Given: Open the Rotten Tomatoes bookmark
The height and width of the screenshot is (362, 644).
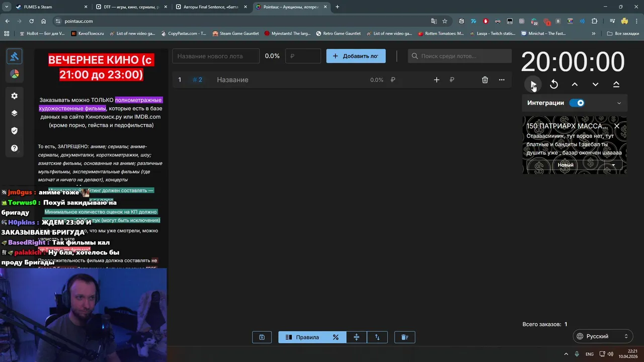Looking at the screenshot, I should point(441,34).
